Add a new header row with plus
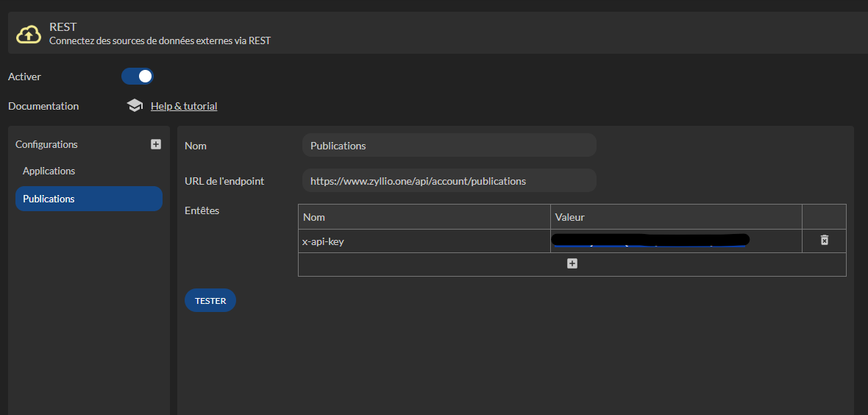 point(572,263)
